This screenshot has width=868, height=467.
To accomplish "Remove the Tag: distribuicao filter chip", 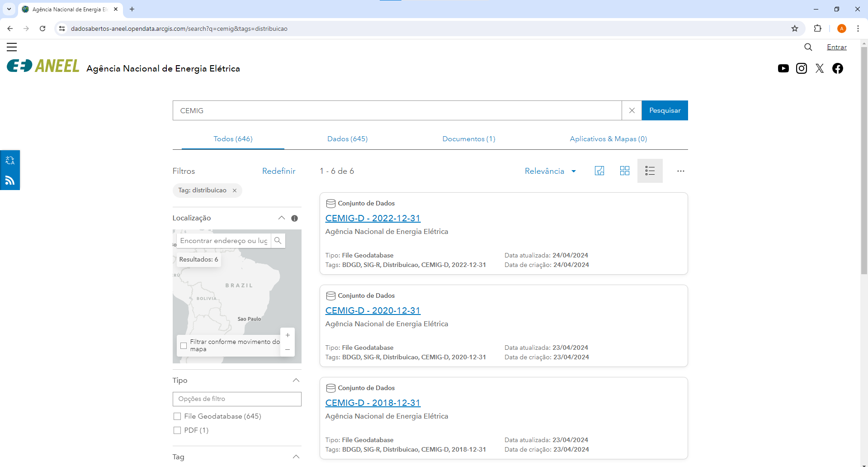I will tap(235, 191).
